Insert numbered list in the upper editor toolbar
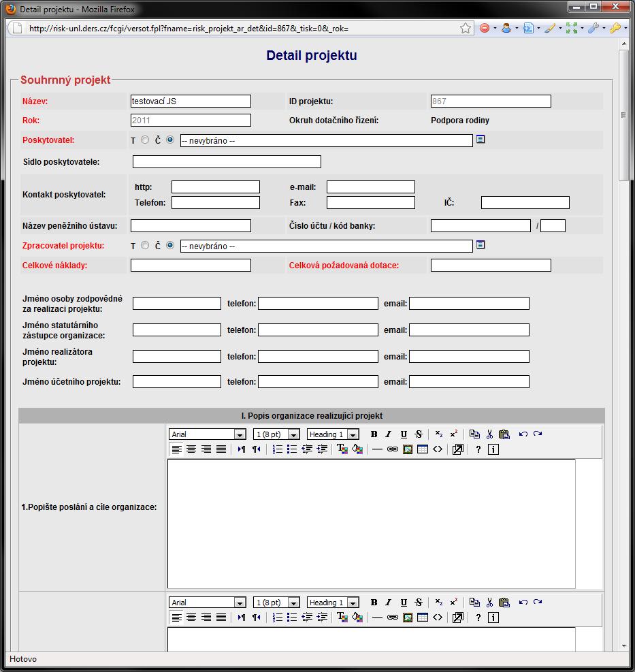Viewport: 635px width, 672px height. [278, 449]
